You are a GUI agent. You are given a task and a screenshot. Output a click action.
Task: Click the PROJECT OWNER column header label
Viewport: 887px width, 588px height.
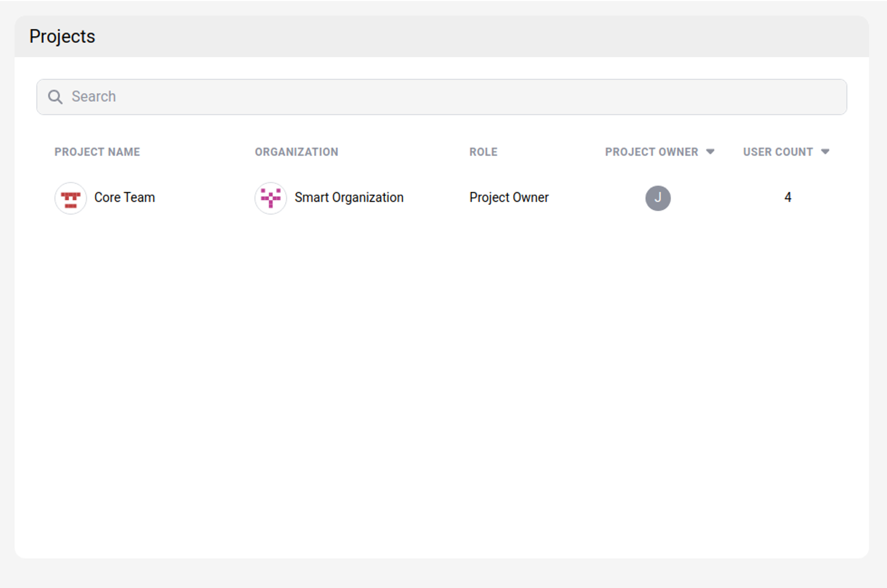(651, 152)
